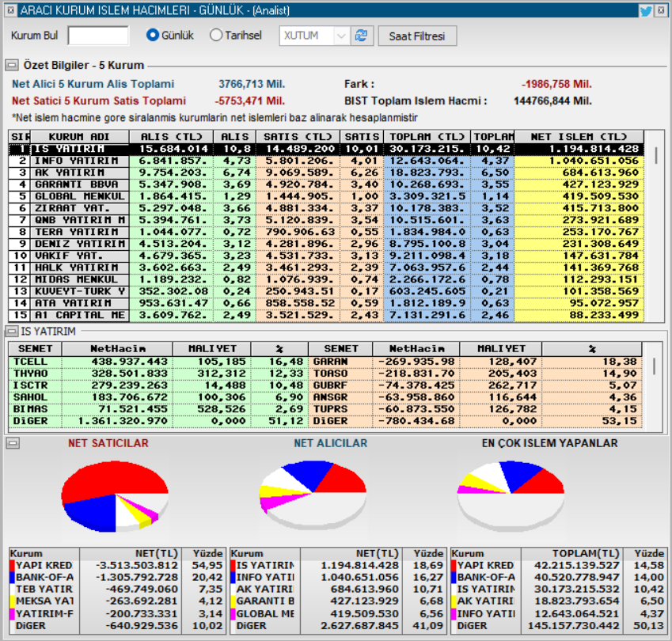Click the Kurum Bul search field
Screen dimensions: 672x641
tap(98, 36)
